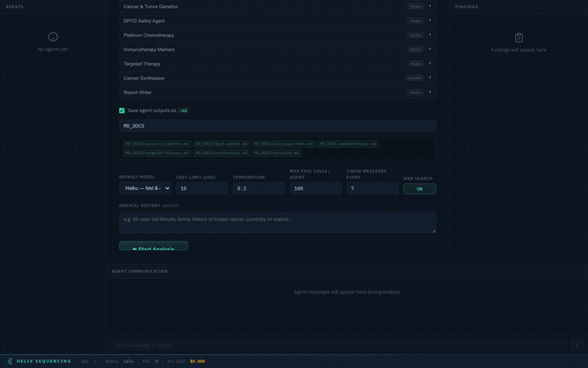The height and width of the screenshot is (368, 588).
Task: Click the Helix Sequencing DNA logo icon
Action: 10,361
